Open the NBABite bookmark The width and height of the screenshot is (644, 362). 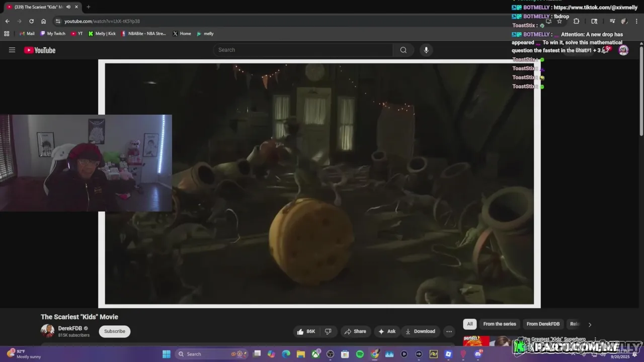(143, 34)
